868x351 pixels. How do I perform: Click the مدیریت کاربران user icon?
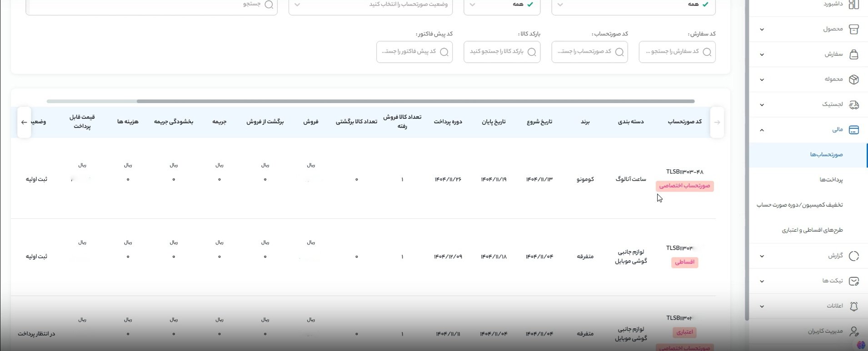click(853, 331)
